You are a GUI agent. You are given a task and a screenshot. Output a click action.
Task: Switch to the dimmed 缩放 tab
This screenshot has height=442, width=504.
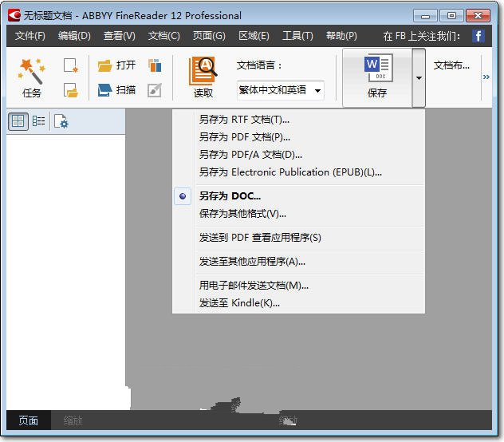(73, 420)
